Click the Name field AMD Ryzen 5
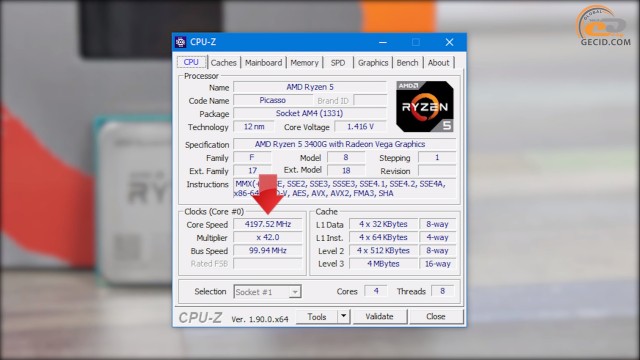The width and height of the screenshot is (640, 360). pyautogui.click(x=310, y=87)
